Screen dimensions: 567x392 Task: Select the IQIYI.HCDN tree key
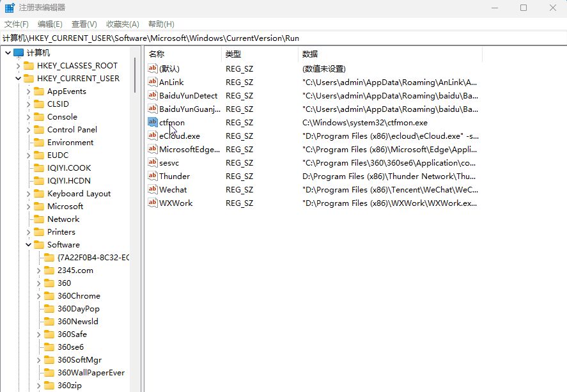(68, 181)
